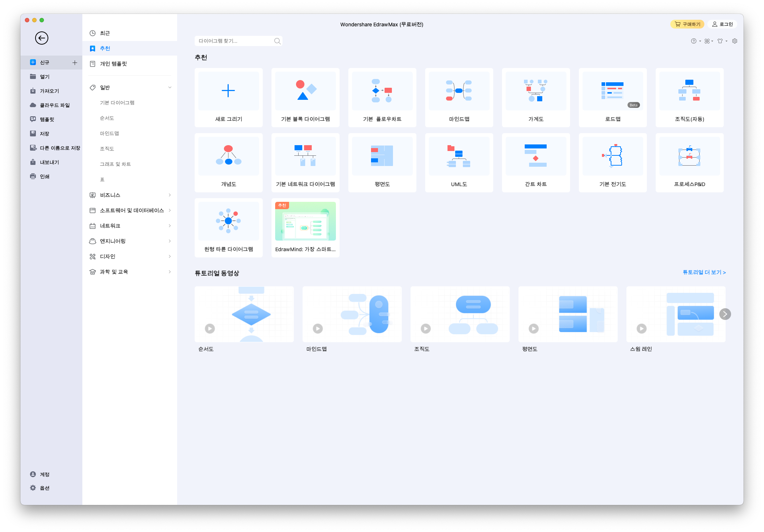Image resolution: width=764 pixels, height=532 pixels.
Task: Click the 다이어그램 찾기 search field
Action: [x=234, y=41]
